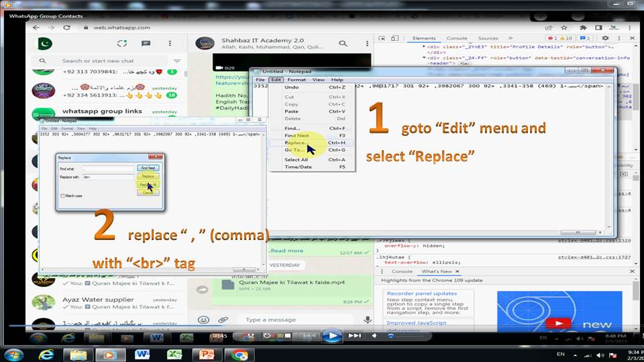The image size is (644, 362).
Task: Choose Paste in Edit menu
Action: click(312, 112)
